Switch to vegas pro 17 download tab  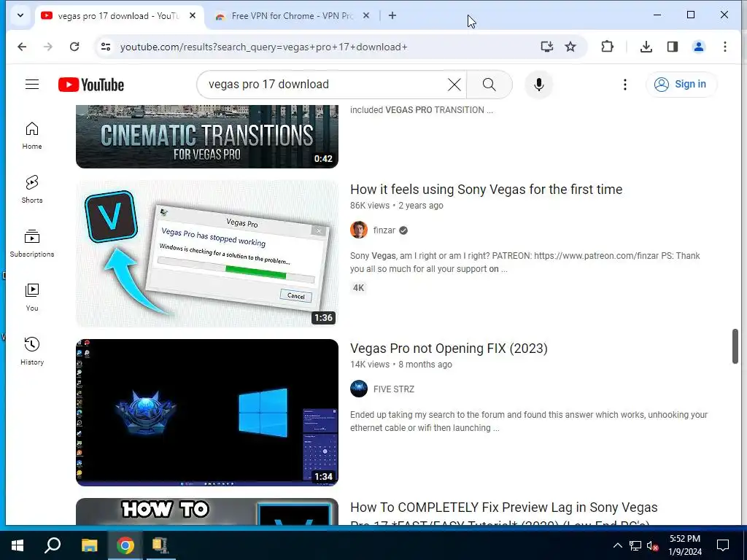(x=119, y=16)
